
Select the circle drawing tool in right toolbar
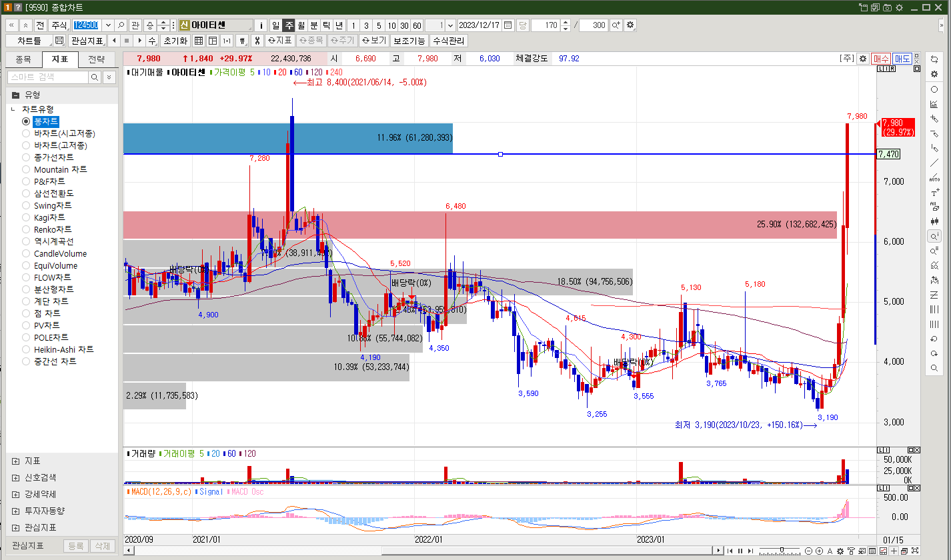[x=934, y=89]
